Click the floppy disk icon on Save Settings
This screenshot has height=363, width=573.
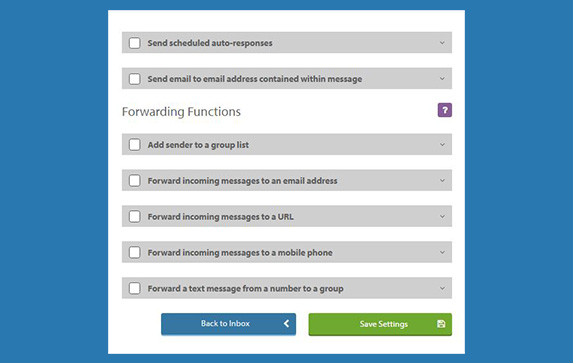441,324
